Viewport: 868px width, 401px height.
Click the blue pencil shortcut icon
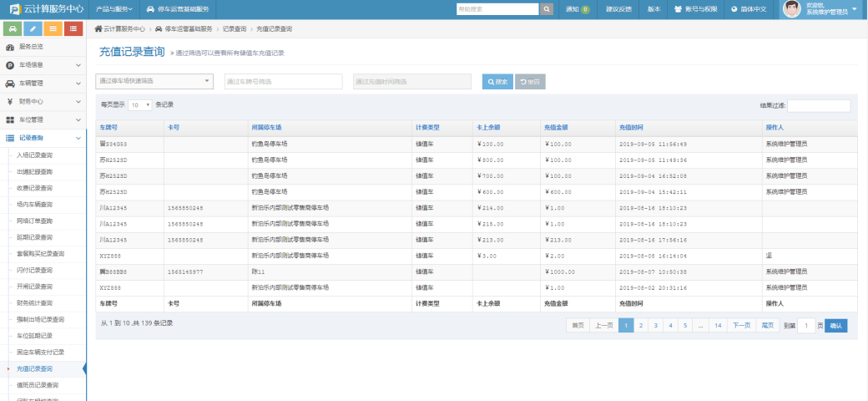(33, 28)
